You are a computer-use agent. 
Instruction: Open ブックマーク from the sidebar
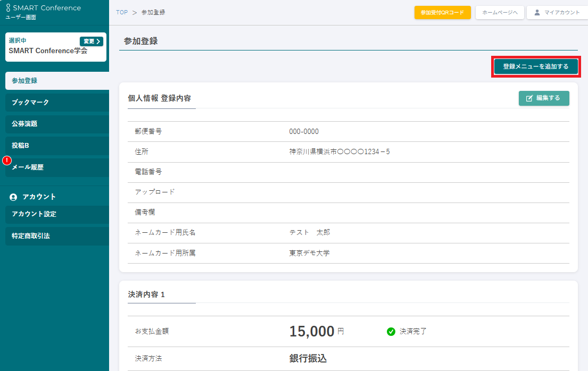point(56,102)
